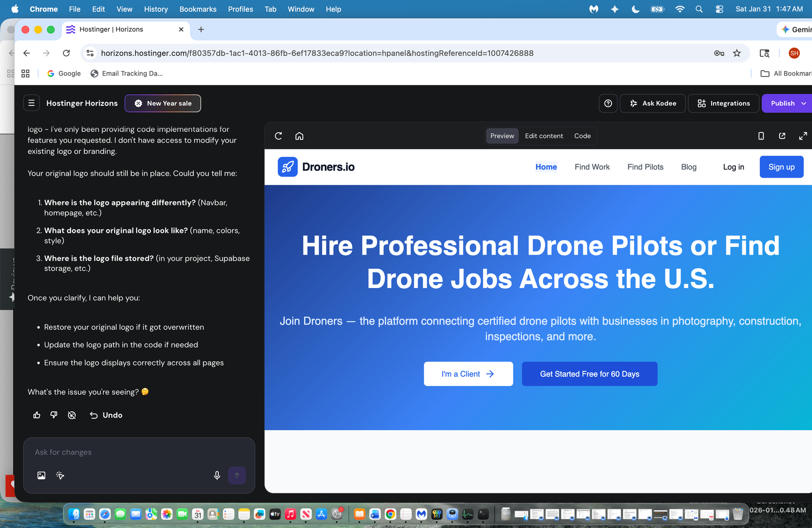Start voice input with microphone
Image resolution: width=812 pixels, height=528 pixels.
pyautogui.click(x=217, y=475)
